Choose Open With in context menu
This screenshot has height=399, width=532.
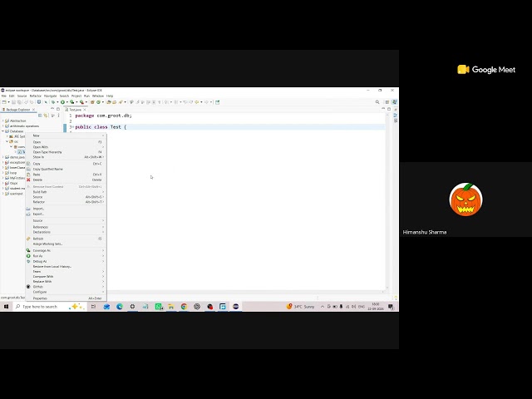(66, 147)
